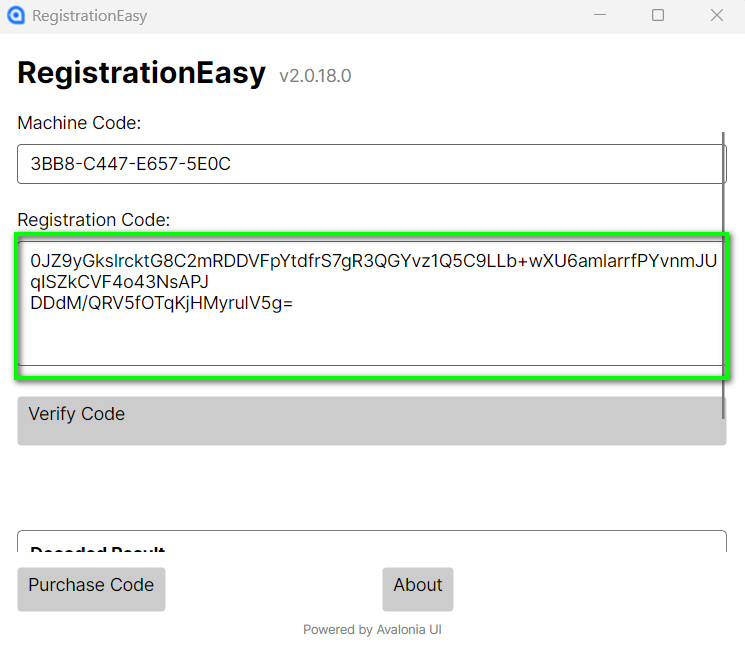The height and width of the screenshot is (654, 745).
Task: Maximize the RegistrationEasy window
Action: [x=658, y=16]
